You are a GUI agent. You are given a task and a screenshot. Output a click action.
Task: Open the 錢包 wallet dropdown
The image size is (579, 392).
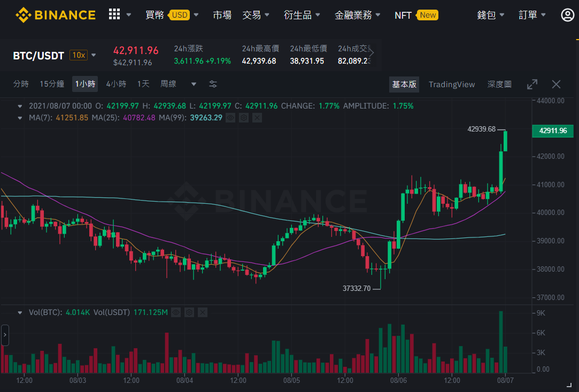point(490,15)
